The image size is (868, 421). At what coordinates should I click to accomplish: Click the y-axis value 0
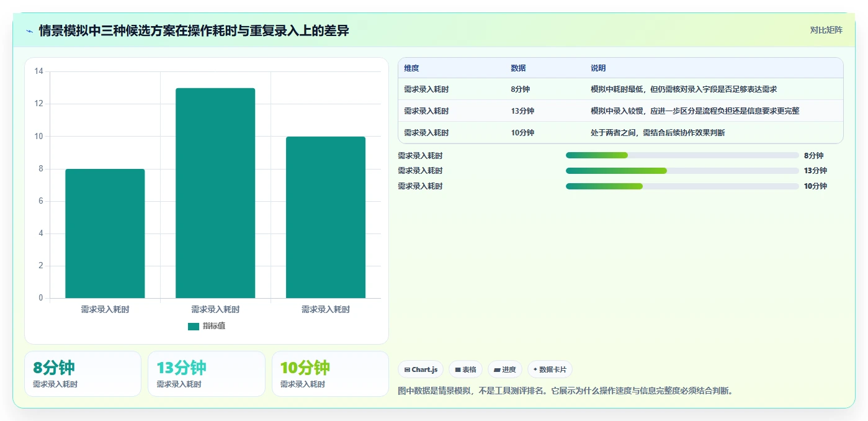tap(41, 298)
